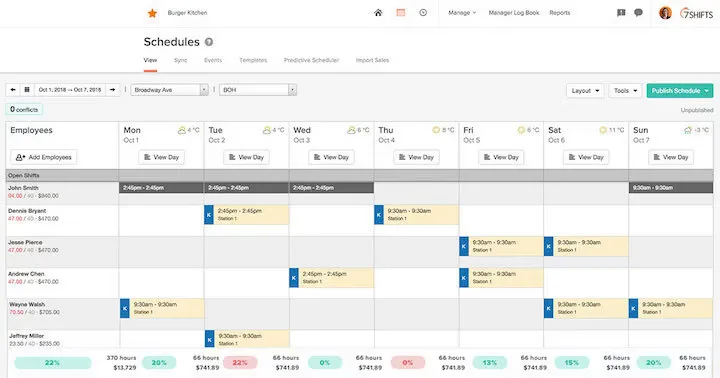Go to next week arrow
The width and height of the screenshot is (720, 378).
(112, 90)
